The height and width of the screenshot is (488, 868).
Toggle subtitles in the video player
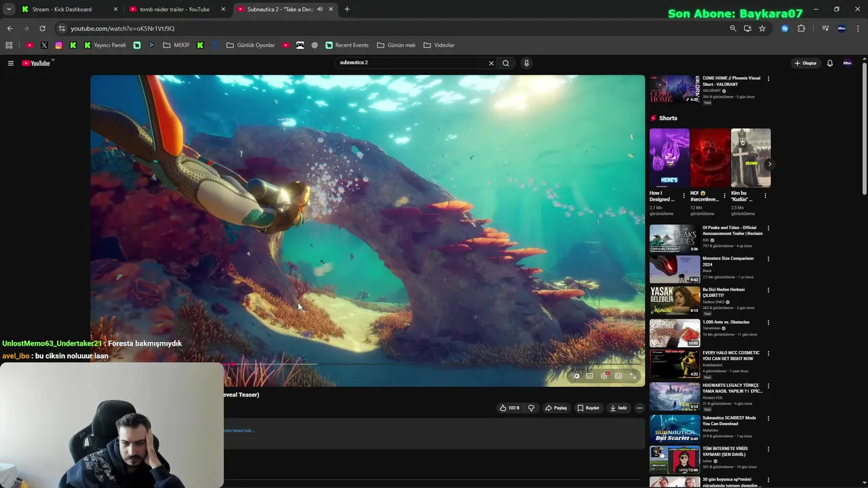pos(590,376)
